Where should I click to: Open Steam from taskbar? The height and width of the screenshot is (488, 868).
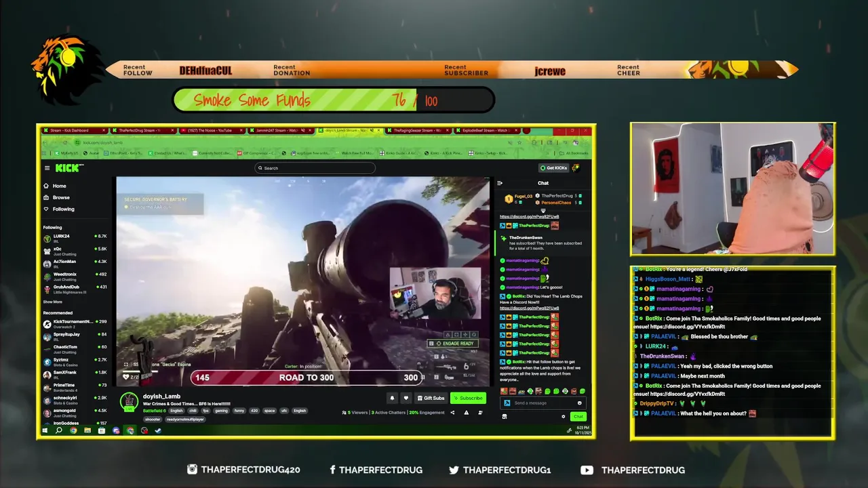[x=158, y=430]
